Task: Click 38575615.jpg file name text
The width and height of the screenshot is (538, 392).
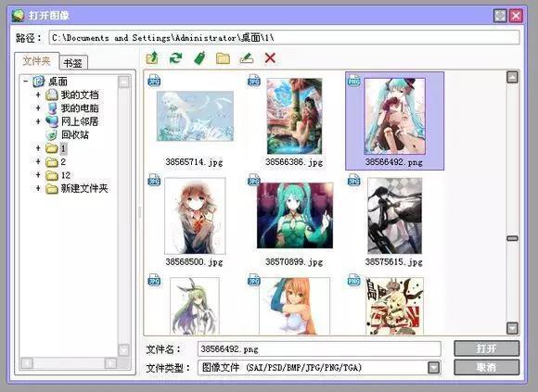Action: click(x=394, y=262)
